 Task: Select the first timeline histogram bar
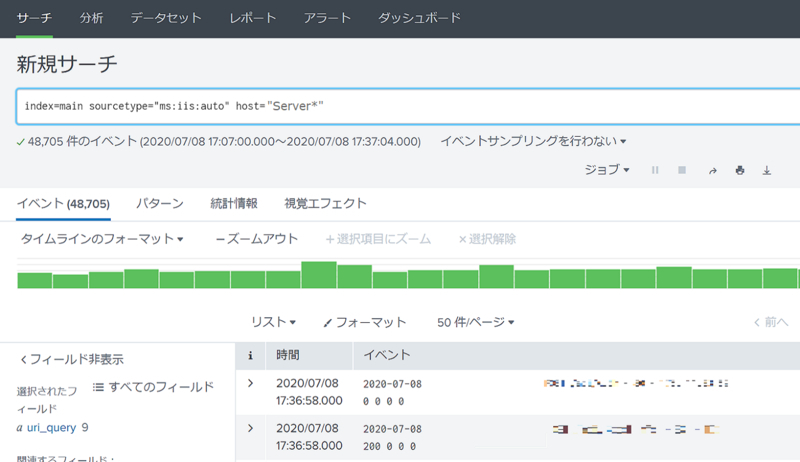point(35,280)
